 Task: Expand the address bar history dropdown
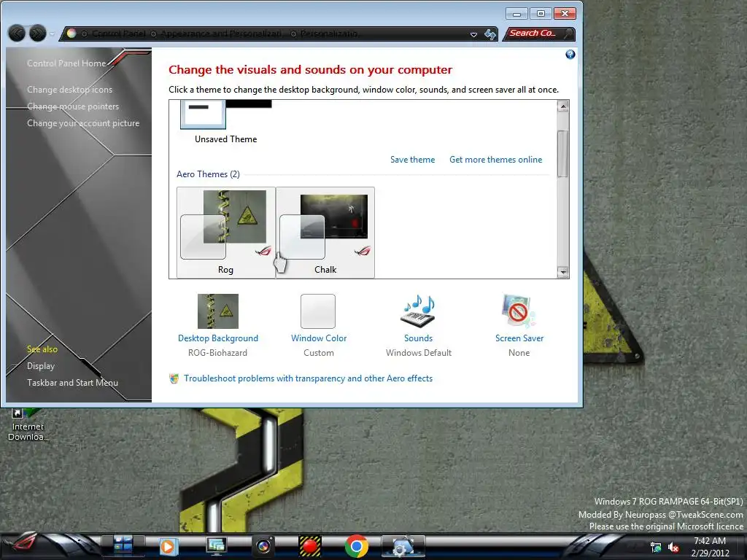pyautogui.click(x=473, y=34)
